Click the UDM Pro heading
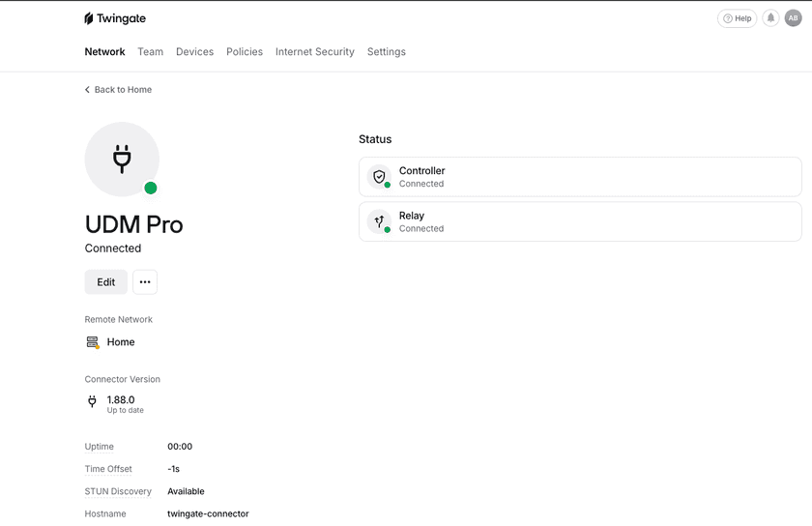Image resolution: width=812 pixels, height=526 pixels. tap(133, 224)
